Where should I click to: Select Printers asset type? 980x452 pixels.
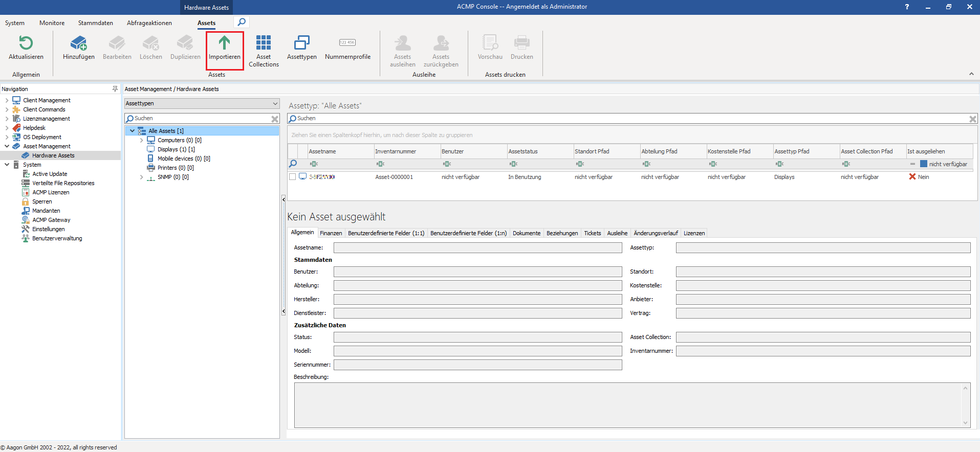click(176, 168)
